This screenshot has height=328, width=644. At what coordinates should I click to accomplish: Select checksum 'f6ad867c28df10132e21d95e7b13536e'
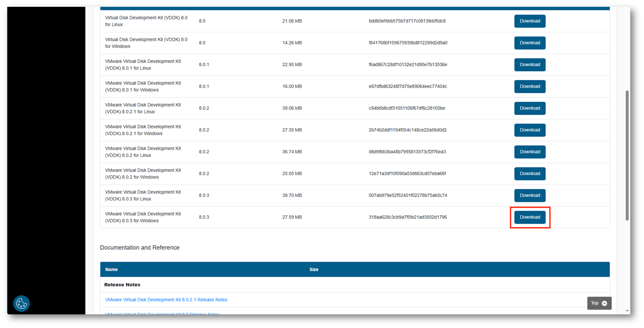tap(408, 65)
